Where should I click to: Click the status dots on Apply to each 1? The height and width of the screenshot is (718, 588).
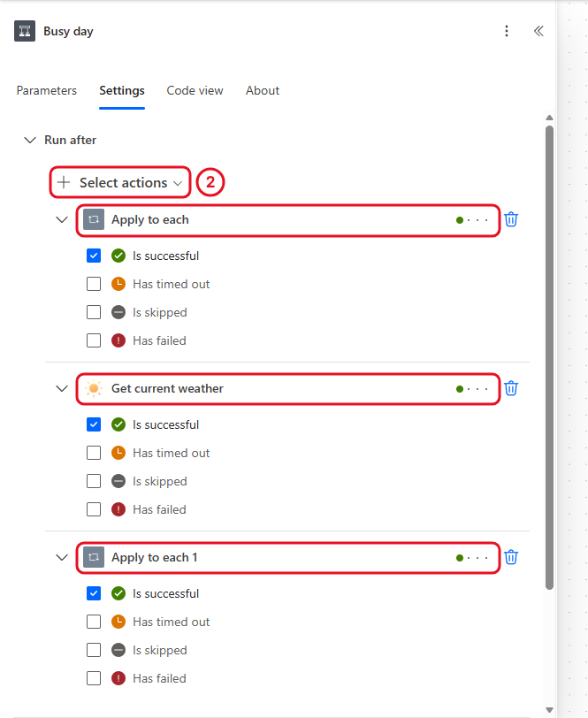pos(472,558)
